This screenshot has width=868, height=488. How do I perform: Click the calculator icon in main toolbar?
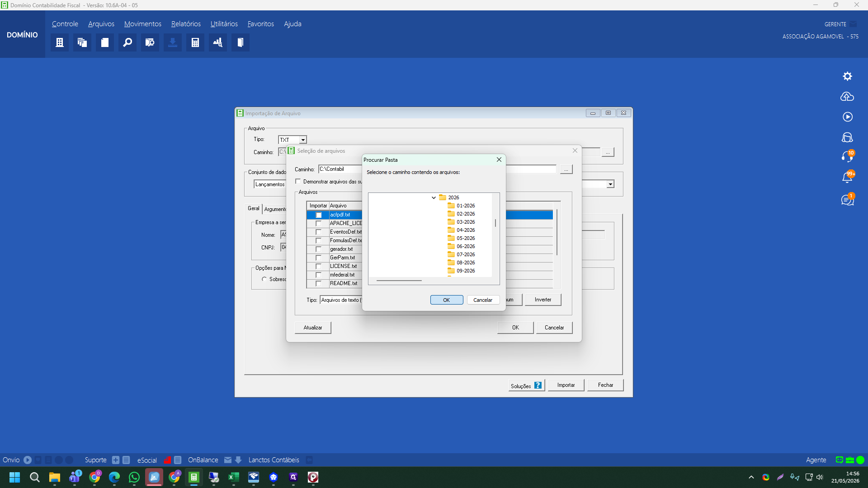click(195, 42)
